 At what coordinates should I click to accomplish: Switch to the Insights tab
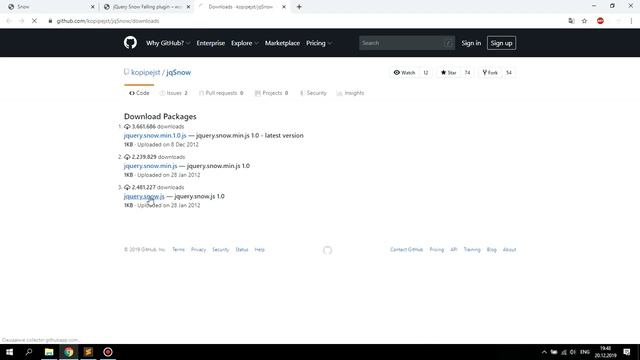351,93
